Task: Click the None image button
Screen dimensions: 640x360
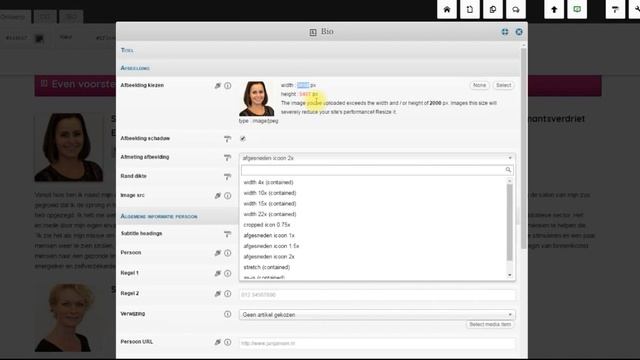Action: (x=480, y=85)
